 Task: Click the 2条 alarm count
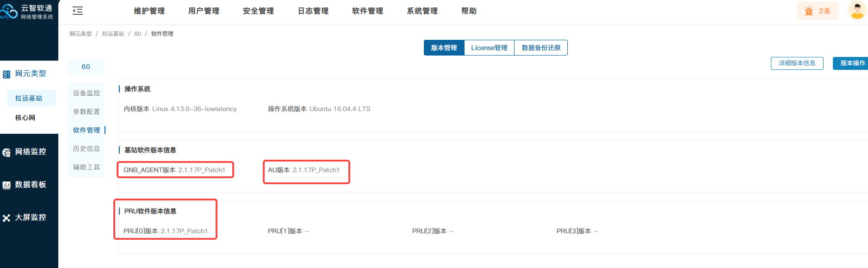pos(825,11)
